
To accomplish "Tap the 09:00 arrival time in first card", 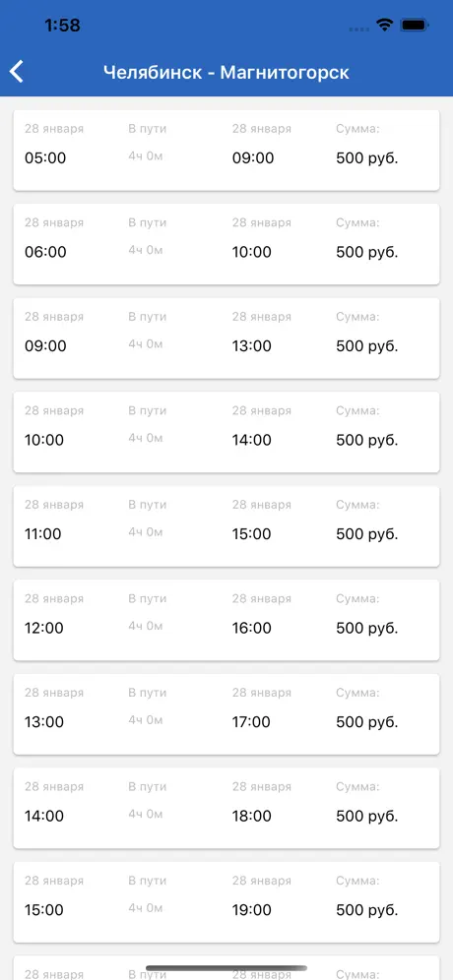I will click(x=253, y=158).
